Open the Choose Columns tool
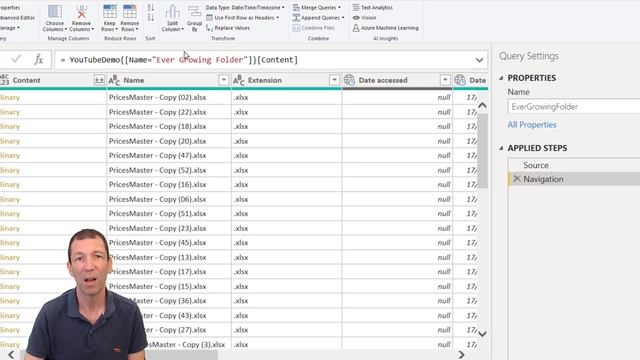The image size is (640, 360). click(55, 18)
